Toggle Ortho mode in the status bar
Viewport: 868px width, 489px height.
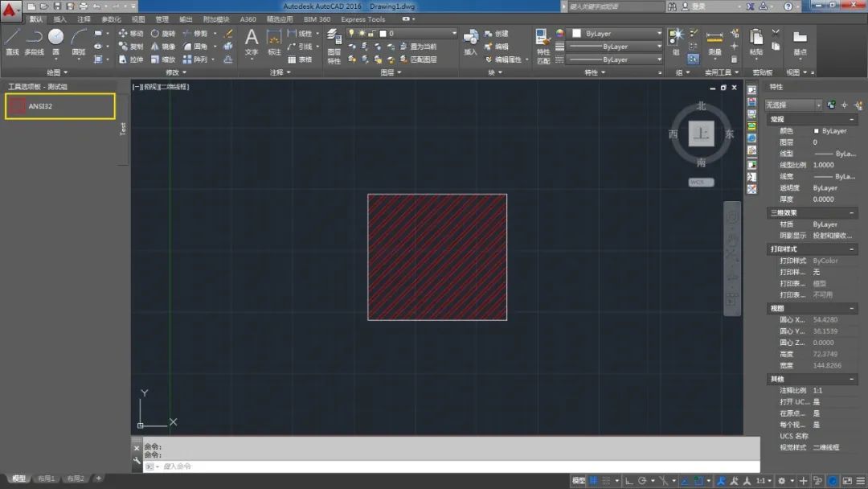tap(629, 481)
